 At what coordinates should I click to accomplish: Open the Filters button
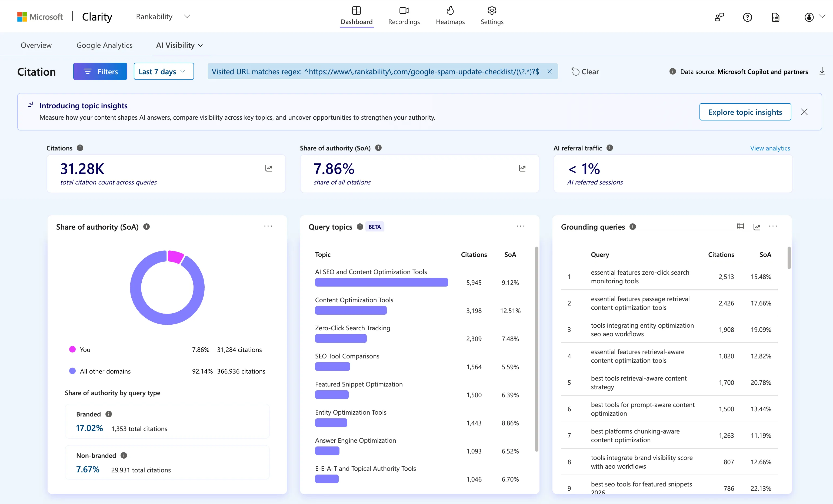click(x=100, y=71)
